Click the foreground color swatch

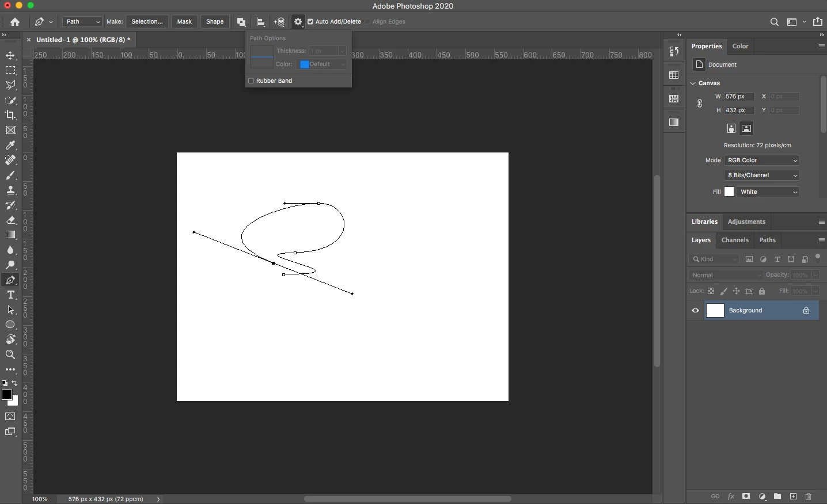[x=7, y=395]
